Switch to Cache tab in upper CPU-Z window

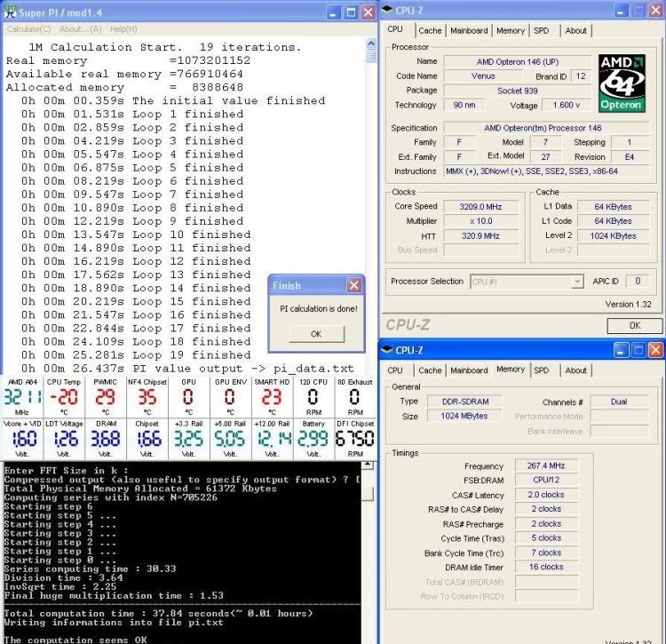(430, 30)
